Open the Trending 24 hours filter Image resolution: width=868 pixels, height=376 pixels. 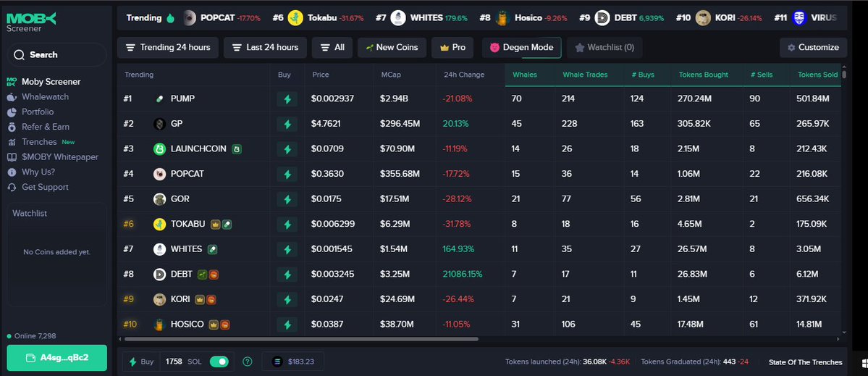click(x=168, y=48)
